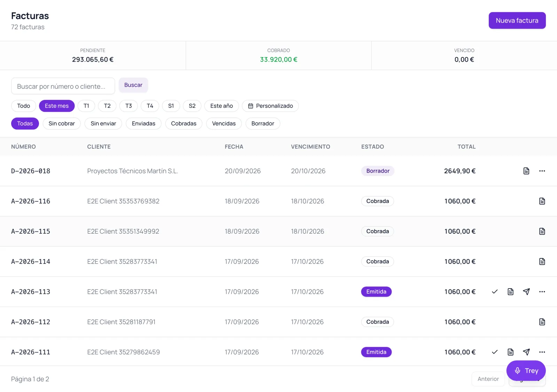Viewport: 557px width, 392px height.
Task: Show only Vencidas invoices
Action: [224, 124]
